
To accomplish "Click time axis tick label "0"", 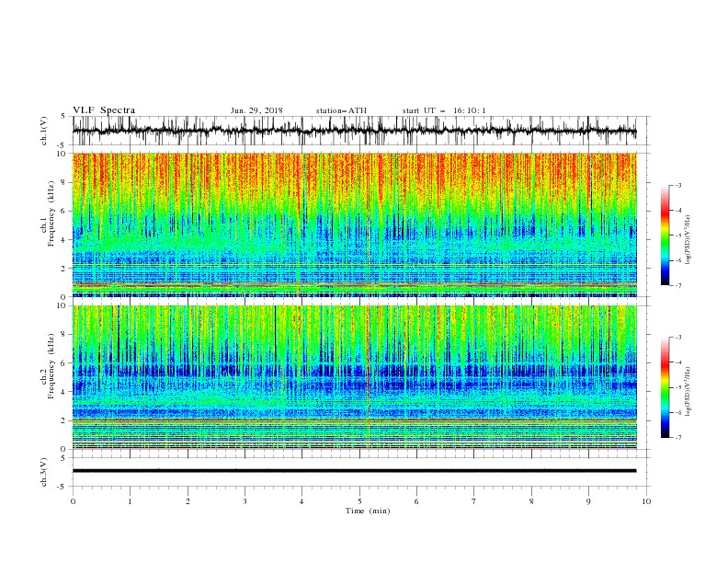I will [x=73, y=501].
